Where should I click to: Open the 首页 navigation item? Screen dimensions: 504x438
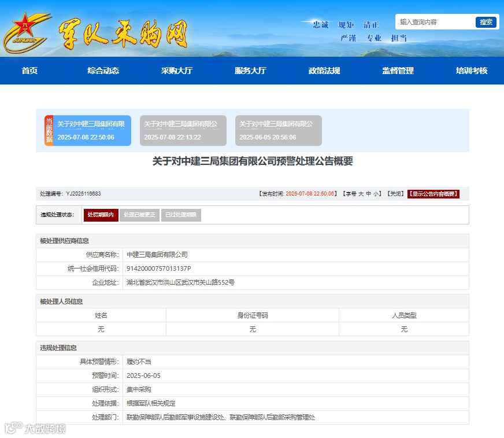(29, 71)
